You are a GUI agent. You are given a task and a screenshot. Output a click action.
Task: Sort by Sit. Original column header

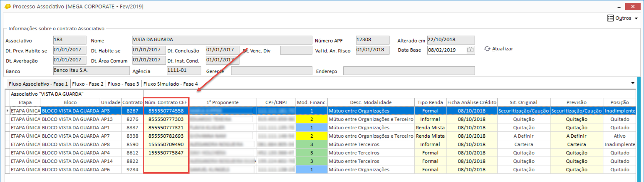[523, 102]
